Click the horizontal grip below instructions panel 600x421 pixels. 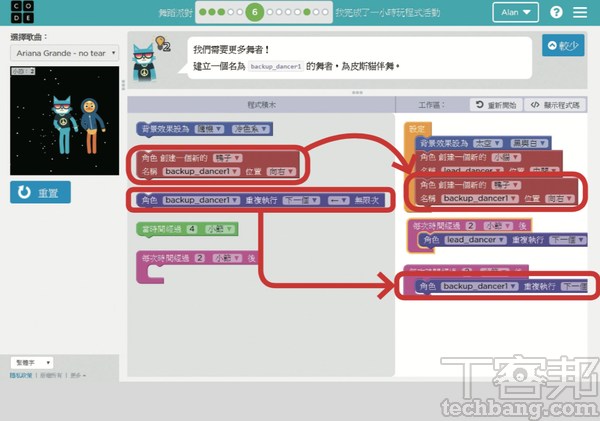pos(357,93)
